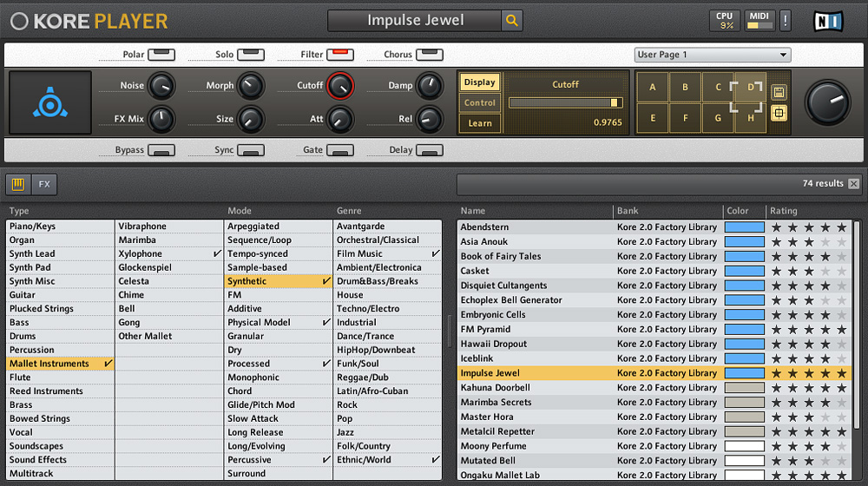This screenshot has width=868, height=486.
Task: Toggle the Delay switch
Action: 430,150
